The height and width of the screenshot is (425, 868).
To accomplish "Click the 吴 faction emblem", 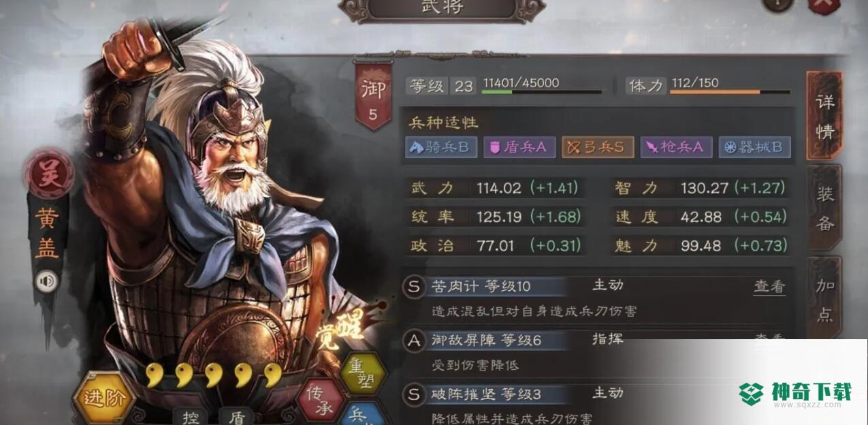I will [x=48, y=174].
